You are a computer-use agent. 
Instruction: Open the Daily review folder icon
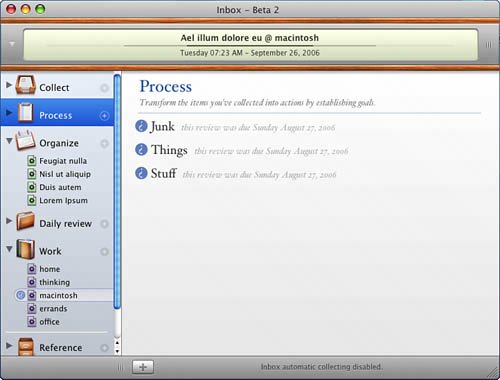pos(25,221)
